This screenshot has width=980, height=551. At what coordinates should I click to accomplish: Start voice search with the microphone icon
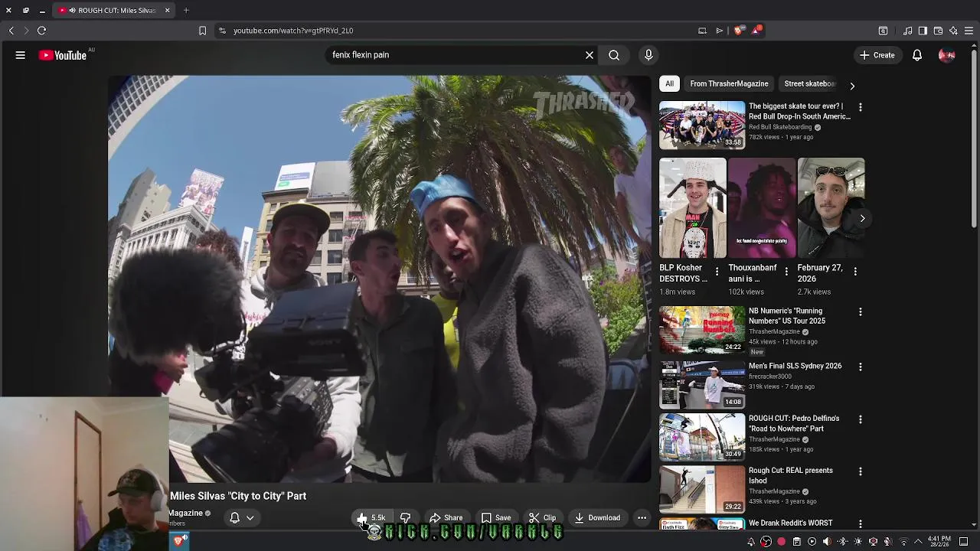[648, 55]
